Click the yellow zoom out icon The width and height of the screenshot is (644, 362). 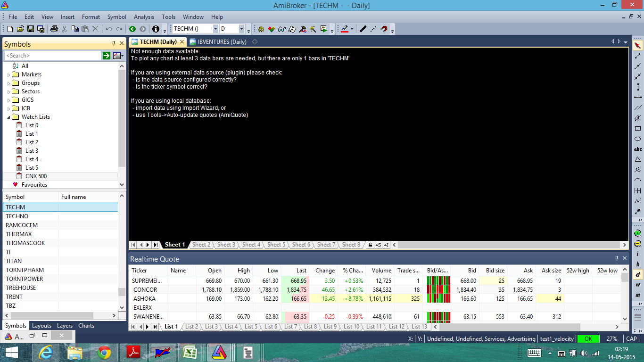point(638,244)
